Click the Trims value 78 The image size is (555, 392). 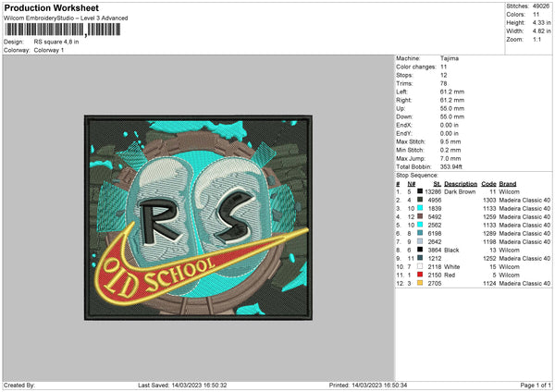443,83
